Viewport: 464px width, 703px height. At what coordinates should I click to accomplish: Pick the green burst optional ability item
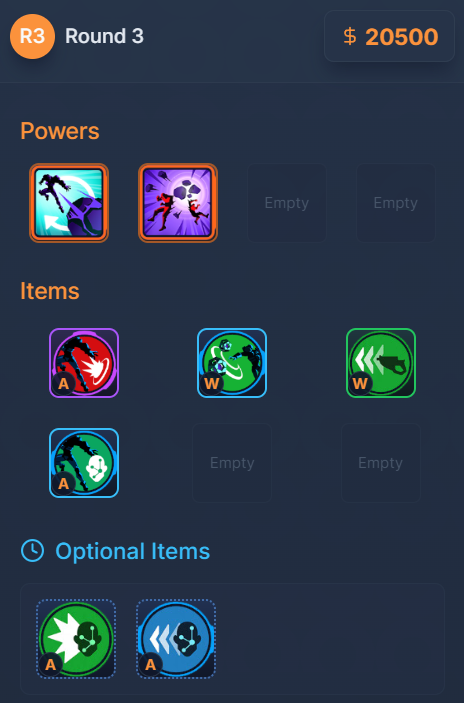click(76, 639)
